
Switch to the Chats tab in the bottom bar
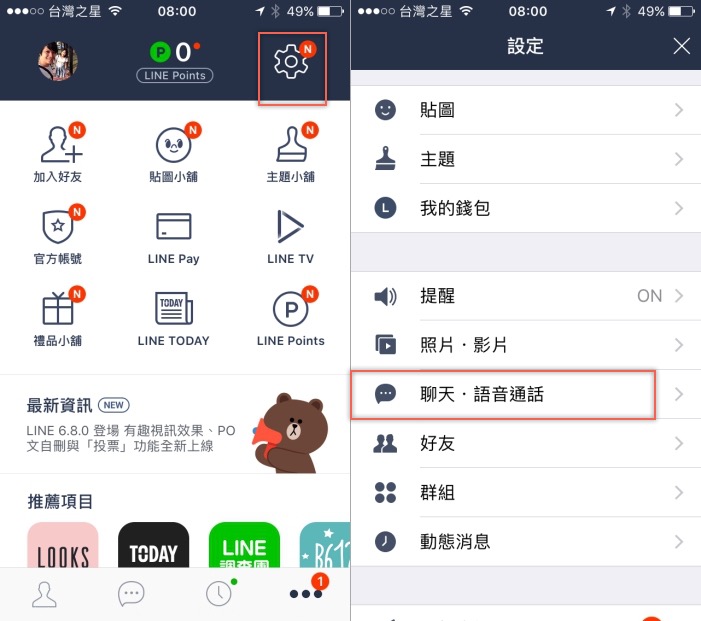(131, 594)
